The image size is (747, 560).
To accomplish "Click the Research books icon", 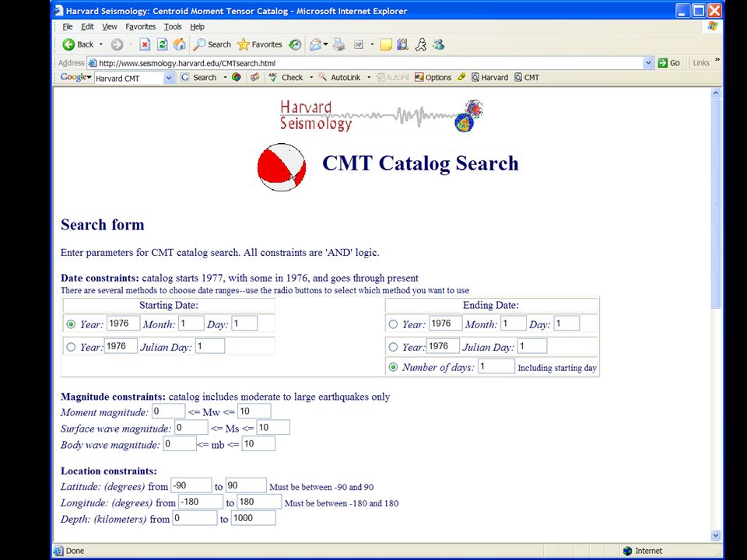I will click(402, 44).
